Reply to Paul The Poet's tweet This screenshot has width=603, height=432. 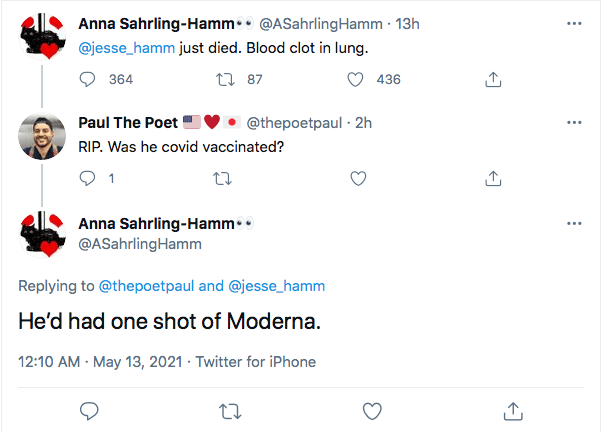point(87,179)
